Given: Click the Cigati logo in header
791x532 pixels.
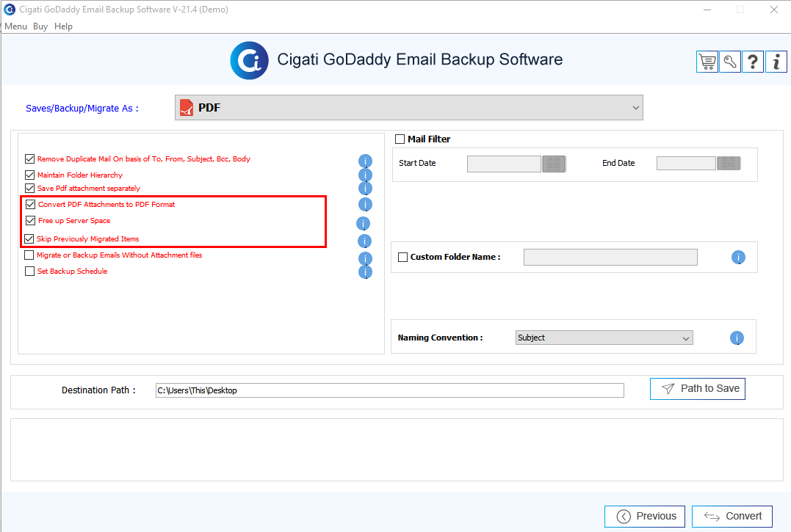Looking at the screenshot, I should click(x=249, y=60).
